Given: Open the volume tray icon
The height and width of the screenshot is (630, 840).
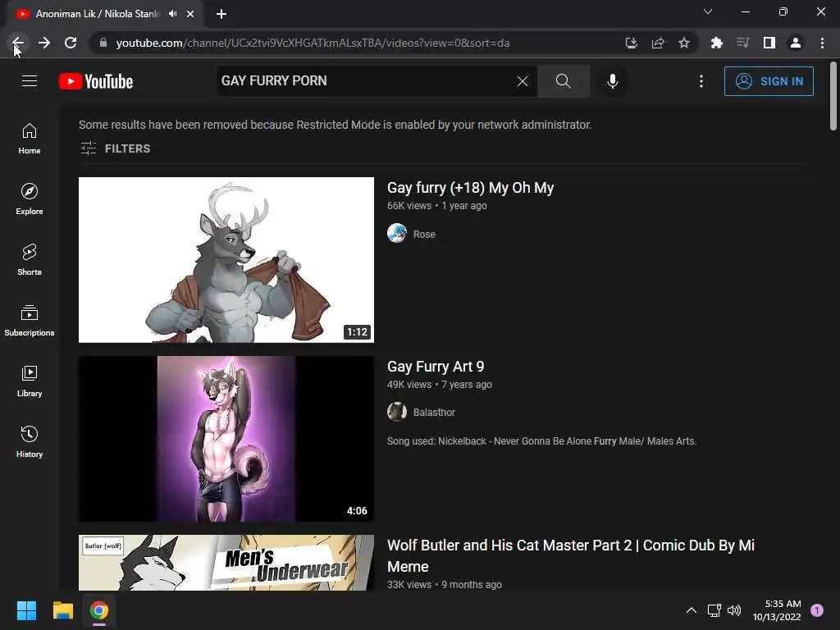Looking at the screenshot, I should tap(734, 610).
